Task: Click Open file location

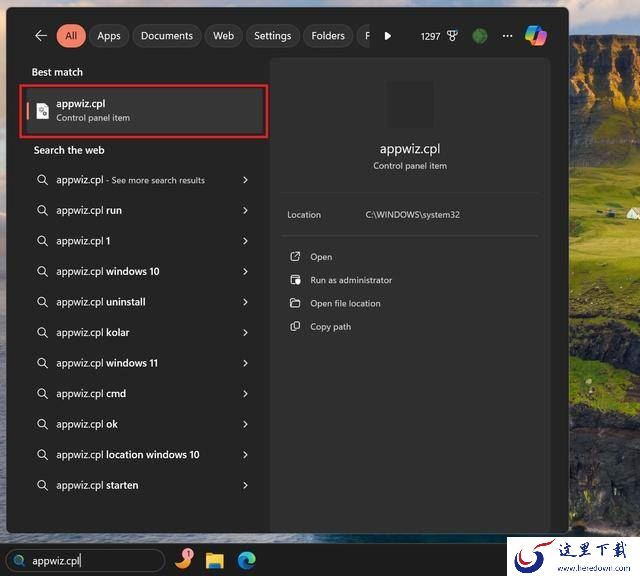Action: coord(345,303)
